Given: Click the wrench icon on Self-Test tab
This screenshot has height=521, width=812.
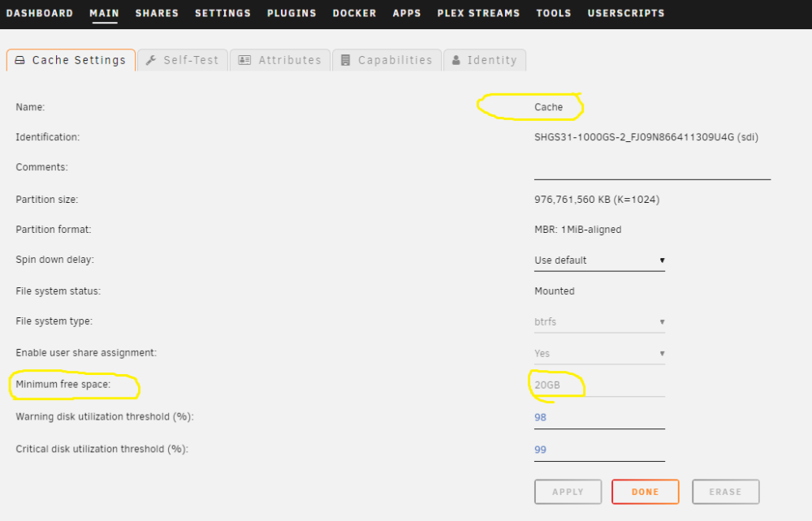Looking at the screenshot, I should 151,60.
